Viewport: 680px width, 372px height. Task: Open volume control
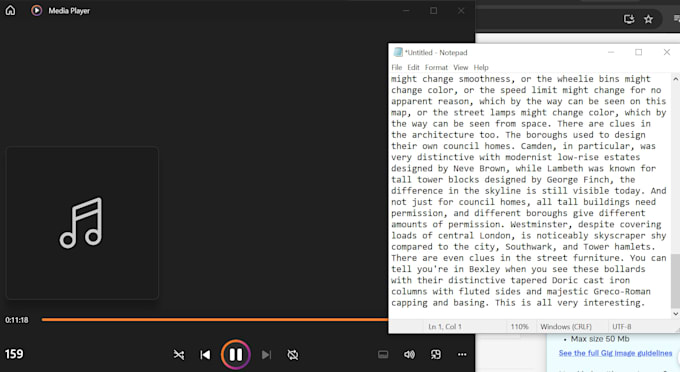click(409, 355)
